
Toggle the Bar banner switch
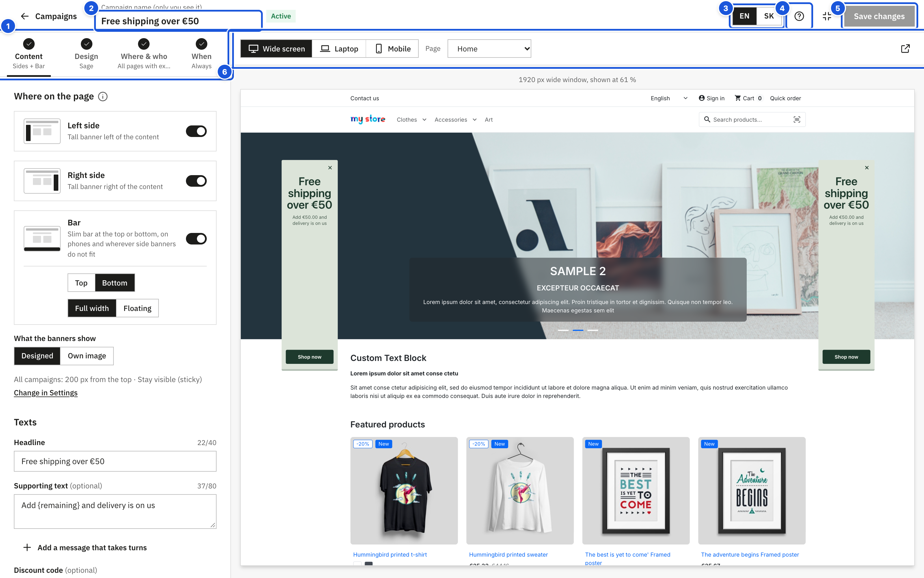pos(196,238)
